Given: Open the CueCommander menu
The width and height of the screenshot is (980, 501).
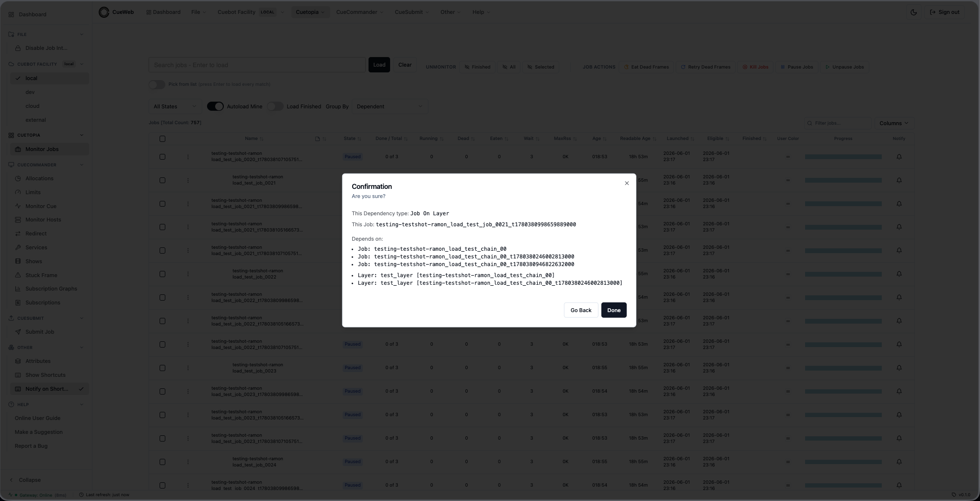Looking at the screenshot, I should [x=359, y=12].
